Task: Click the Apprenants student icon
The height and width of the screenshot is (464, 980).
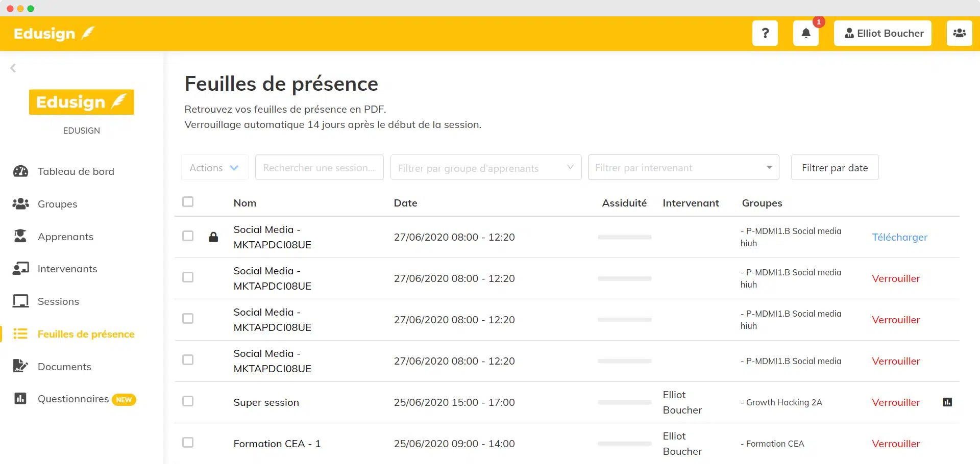Action: 20,236
